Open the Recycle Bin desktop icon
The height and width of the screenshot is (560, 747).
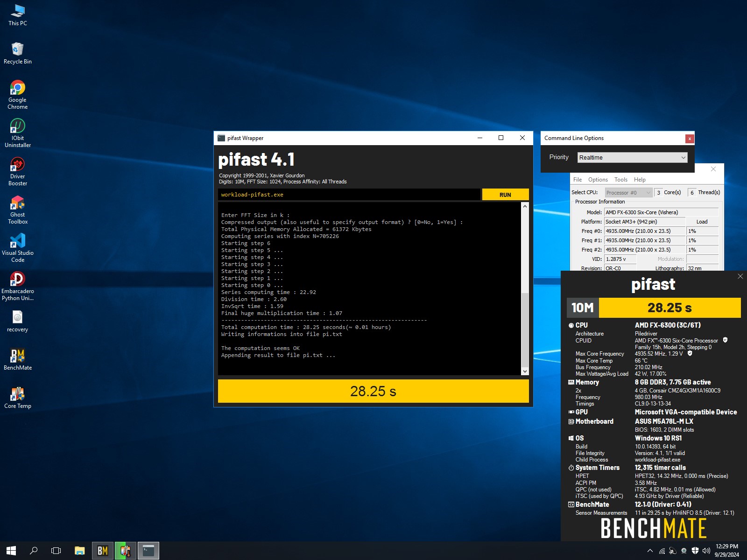pos(18,53)
